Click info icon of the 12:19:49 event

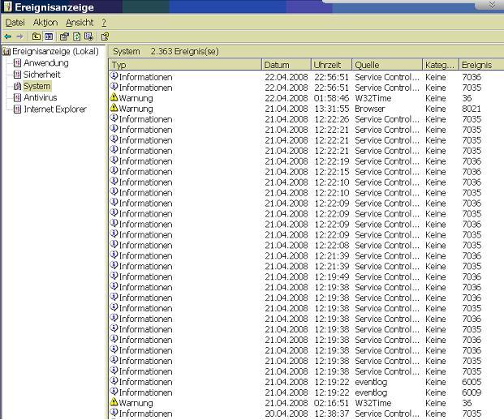coord(114,276)
